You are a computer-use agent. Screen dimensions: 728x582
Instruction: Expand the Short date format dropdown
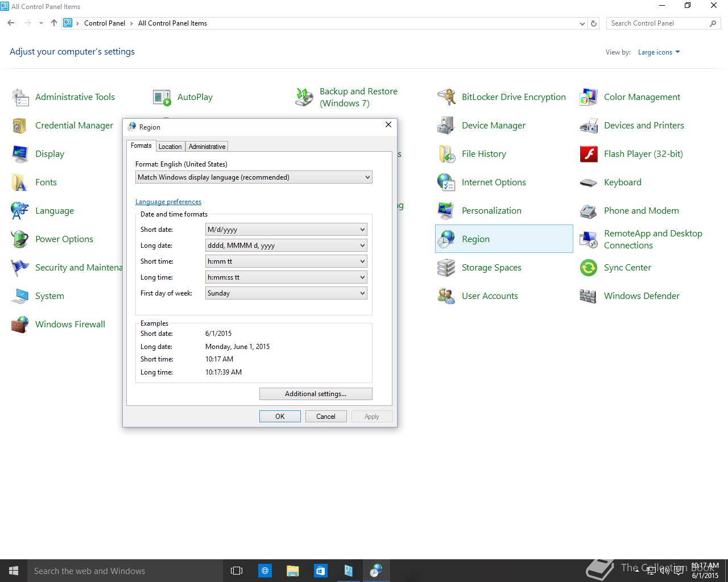pyautogui.click(x=286, y=230)
